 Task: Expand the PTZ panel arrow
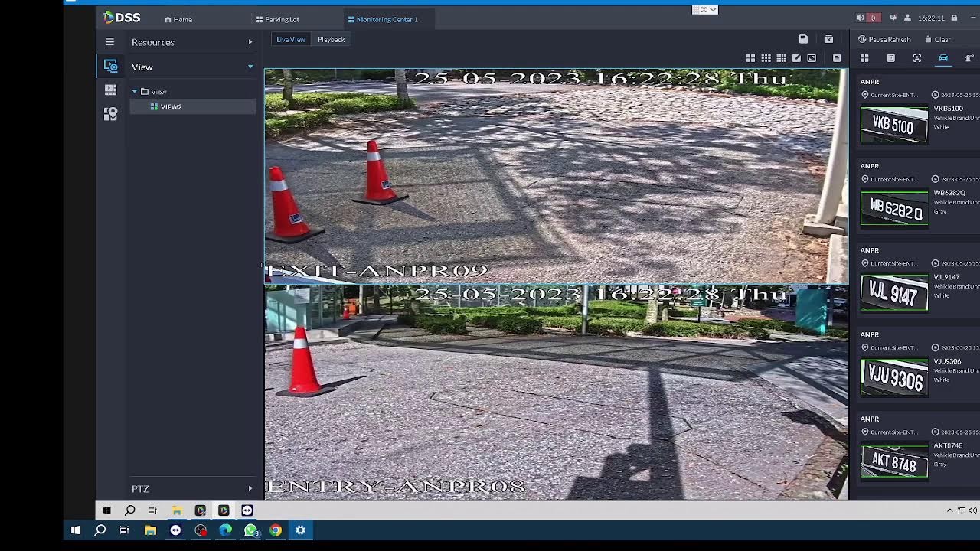[x=250, y=488]
